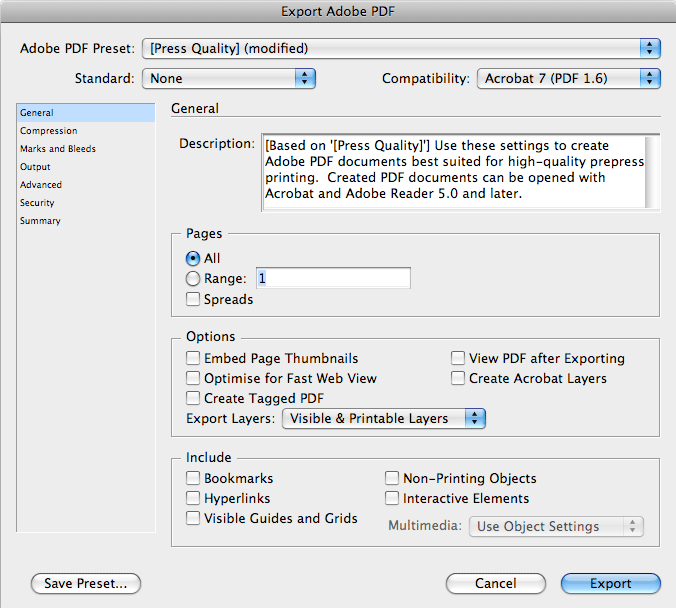Enable Create Acrobat Layers
The width and height of the screenshot is (676, 608).
coord(458,378)
